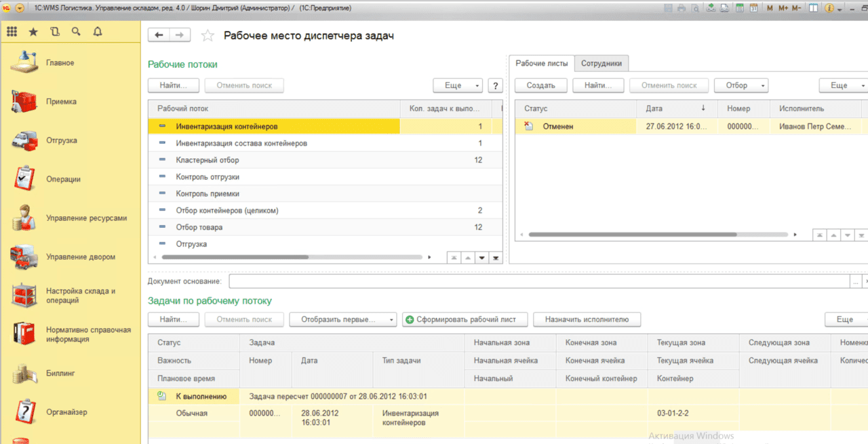
Task: Open main menu round arrow button
Action: [19, 7]
